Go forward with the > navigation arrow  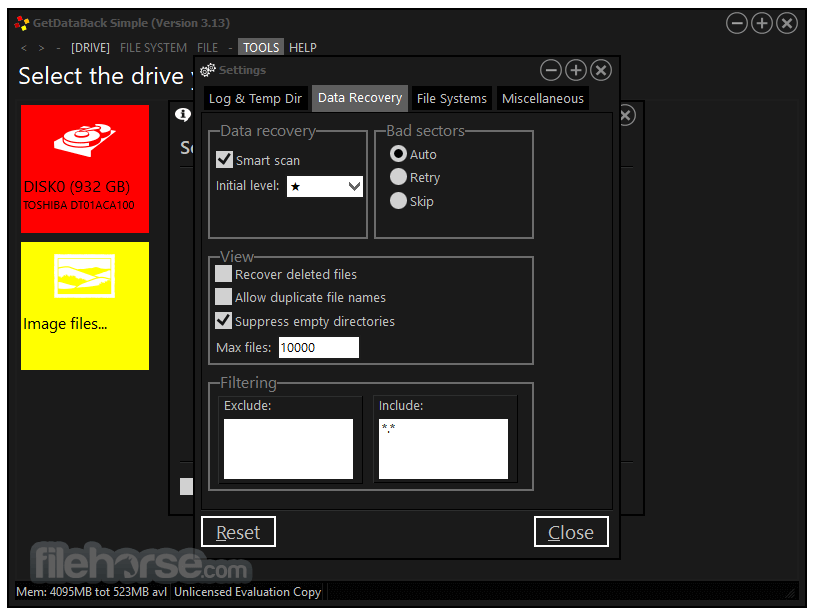tap(42, 48)
